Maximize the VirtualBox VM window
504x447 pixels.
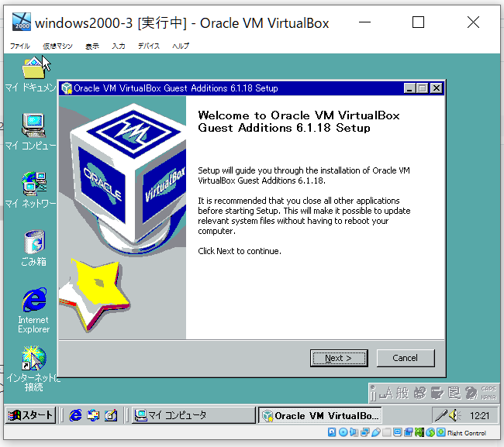coord(418,22)
